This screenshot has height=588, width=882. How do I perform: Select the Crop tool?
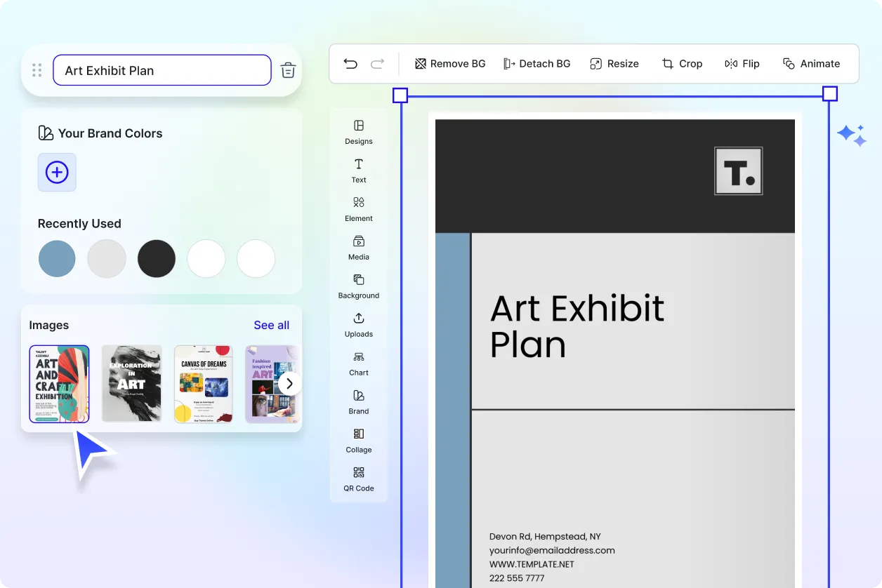click(x=682, y=64)
